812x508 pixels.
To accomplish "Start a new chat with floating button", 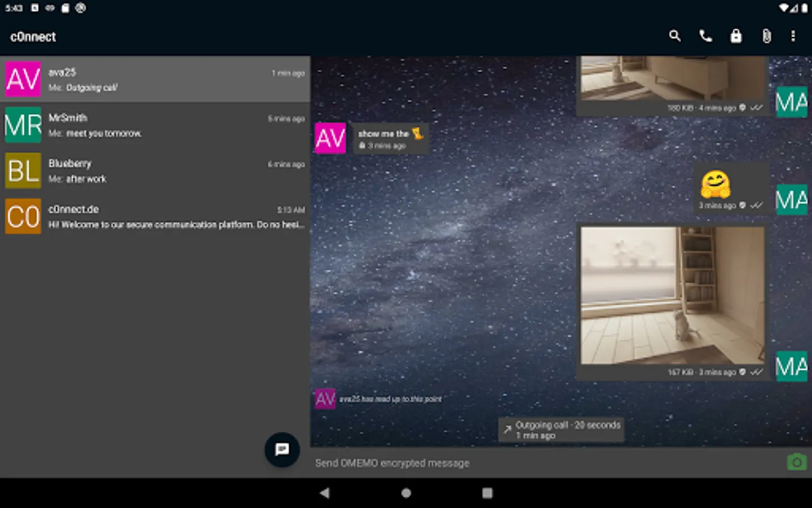I will pos(282,449).
